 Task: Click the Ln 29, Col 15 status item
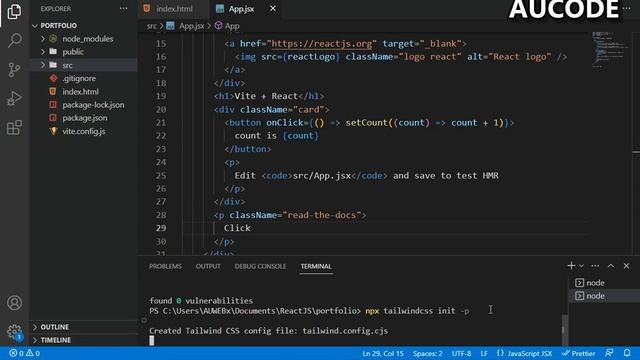click(x=383, y=353)
